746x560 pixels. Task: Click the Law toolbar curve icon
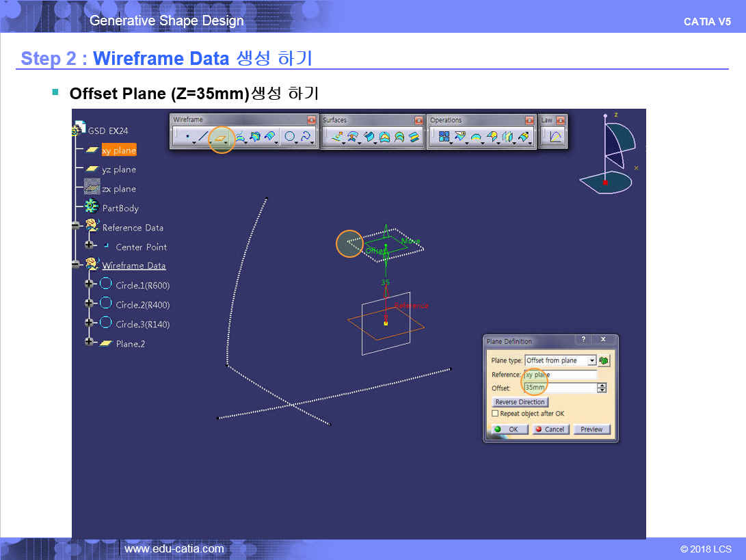pyautogui.click(x=556, y=137)
